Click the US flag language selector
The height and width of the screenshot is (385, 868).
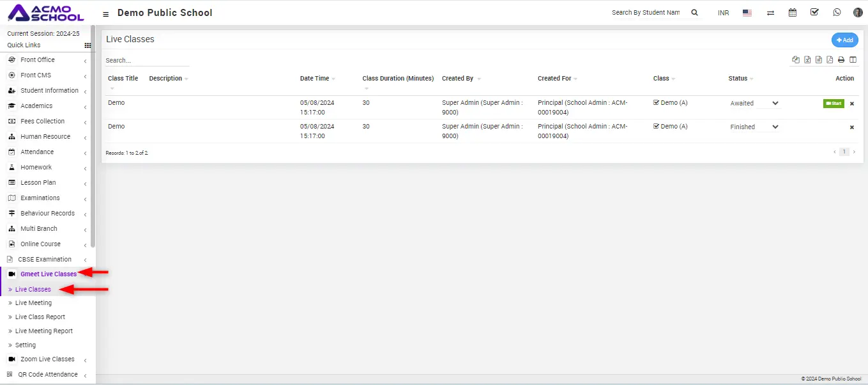point(747,13)
